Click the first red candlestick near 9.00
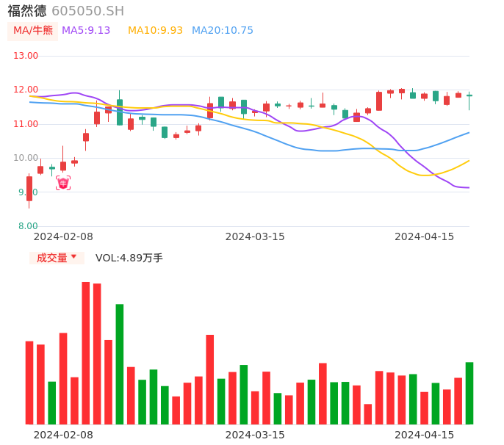504x445 pixels. (29, 188)
